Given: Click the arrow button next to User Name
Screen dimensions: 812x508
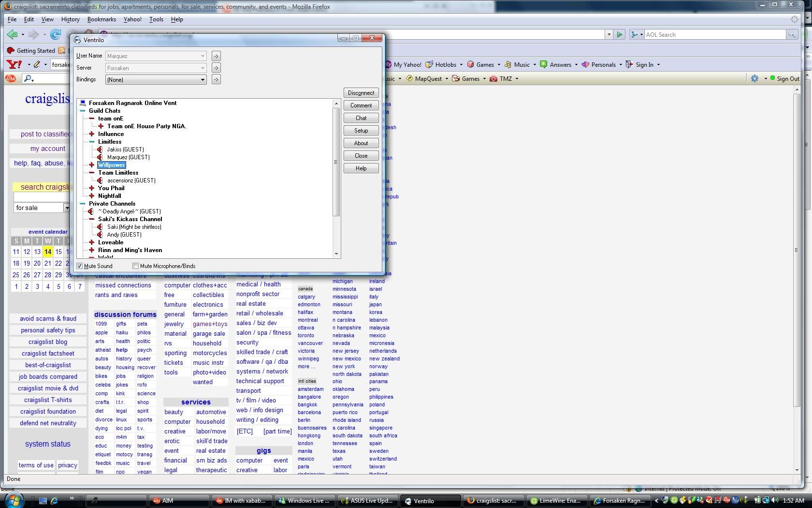Looking at the screenshot, I should [216, 56].
